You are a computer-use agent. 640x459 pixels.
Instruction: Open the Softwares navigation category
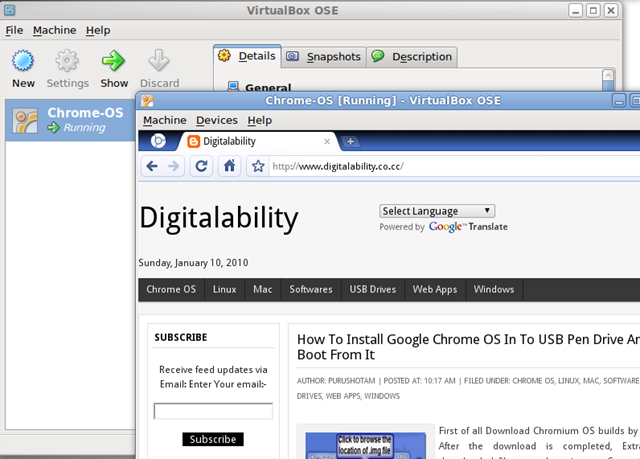pyautogui.click(x=311, y=290)
